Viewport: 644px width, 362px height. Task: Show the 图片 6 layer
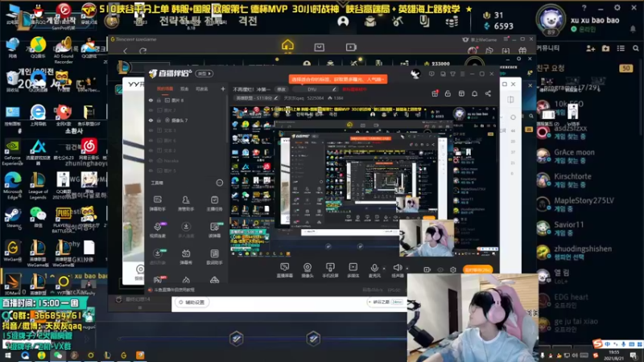pyautogui.click(x=151, y=140)
